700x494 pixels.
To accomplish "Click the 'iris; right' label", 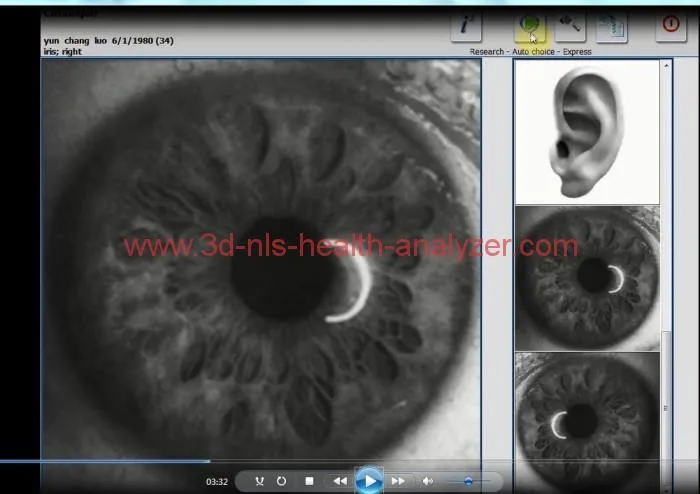I will (x=62, y=52).
